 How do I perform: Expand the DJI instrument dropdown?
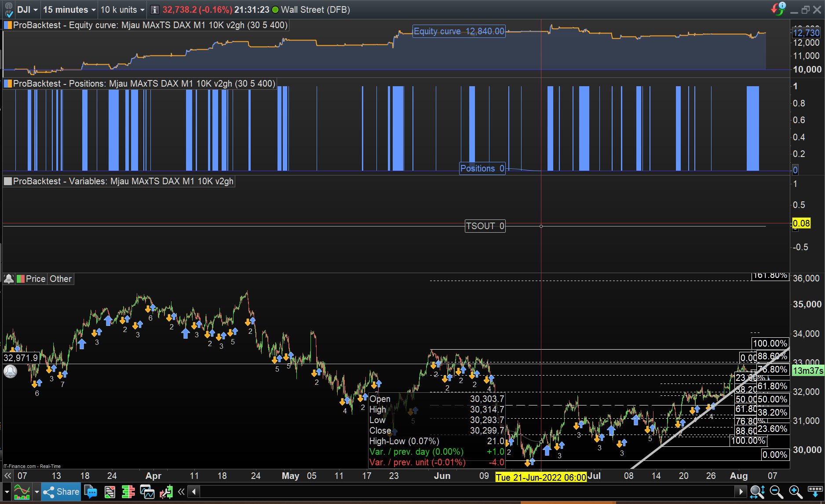(27, 10)
